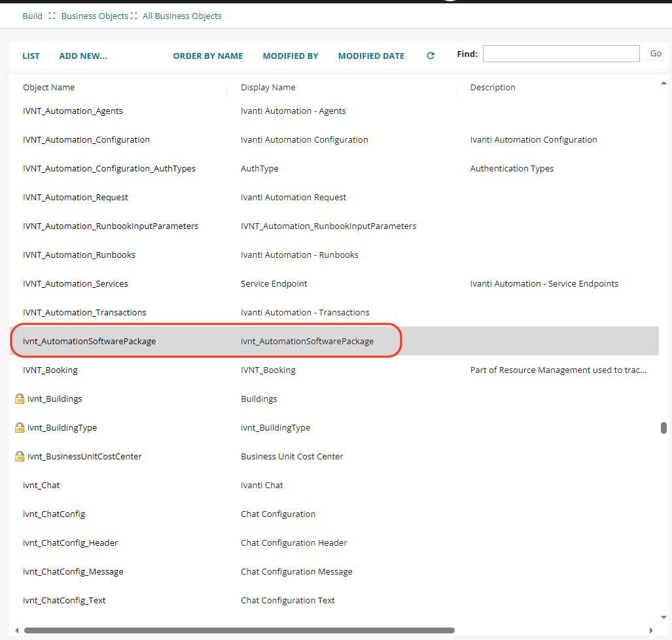Click the horizontal scroll-right arrow

pos(651,631)
